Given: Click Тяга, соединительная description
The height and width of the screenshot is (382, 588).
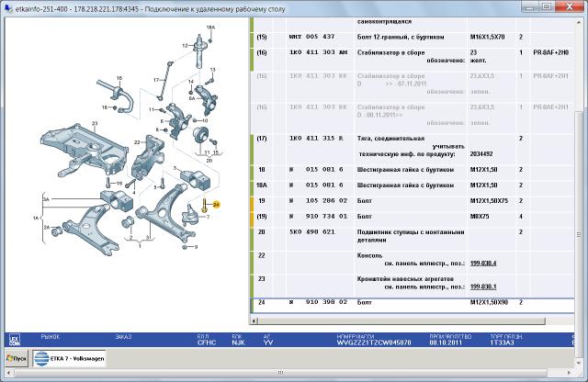Looking at the screenshot, I should tap(390, 139).
